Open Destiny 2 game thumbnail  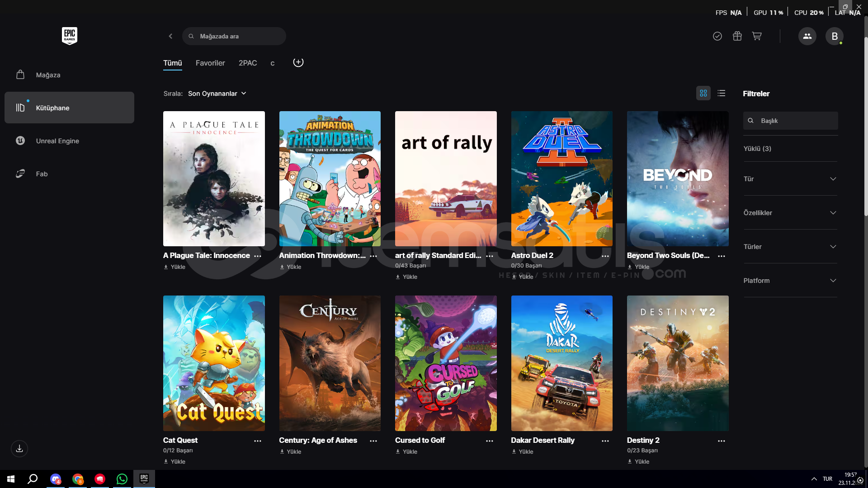(x=677, y=363)
